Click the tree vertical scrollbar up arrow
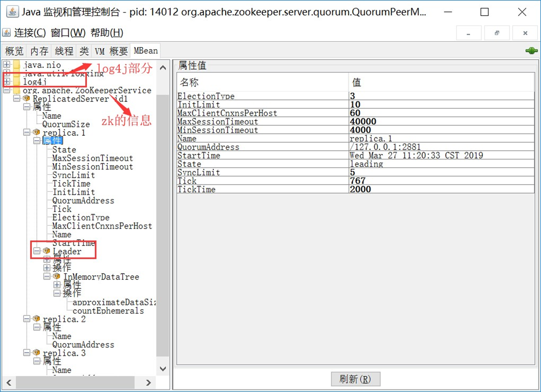The width and height of the screenshot is (541, 392). (x=163, y=67)
